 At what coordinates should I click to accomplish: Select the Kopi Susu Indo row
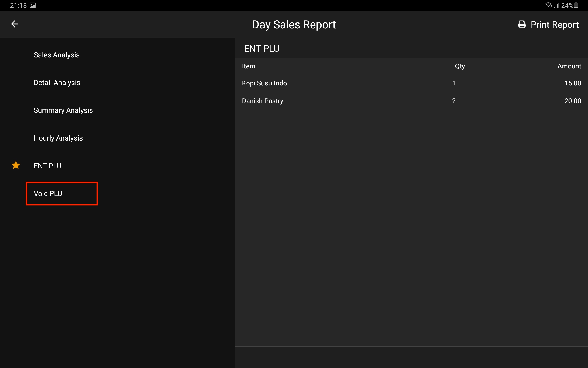point(264,83)
